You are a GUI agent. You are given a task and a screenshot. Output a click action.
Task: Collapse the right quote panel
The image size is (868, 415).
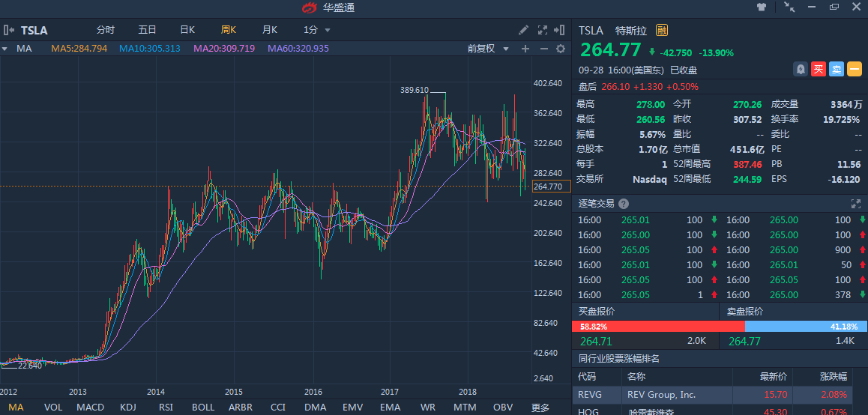561,30
